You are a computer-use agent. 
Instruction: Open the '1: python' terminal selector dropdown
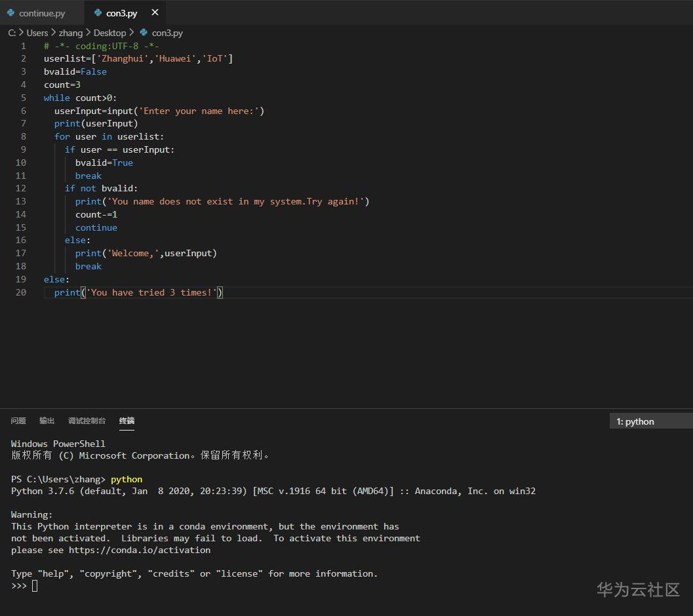click(x=649, y=421)
